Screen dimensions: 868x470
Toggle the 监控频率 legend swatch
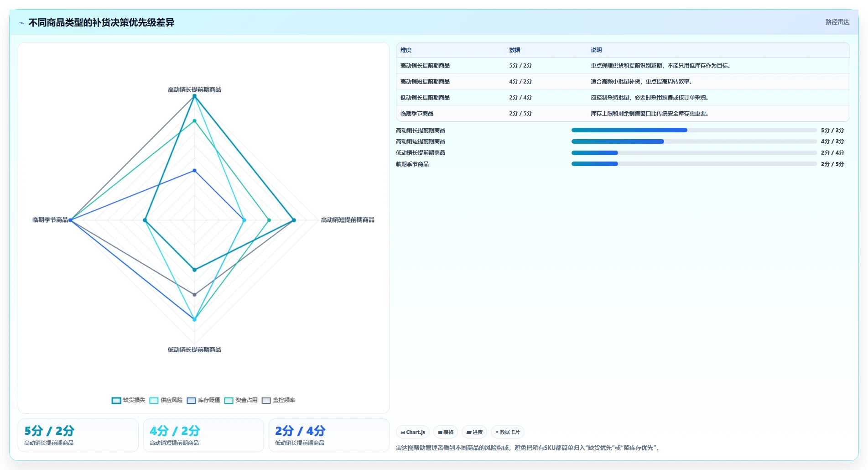pyautogui.click(x=266, y=400)
